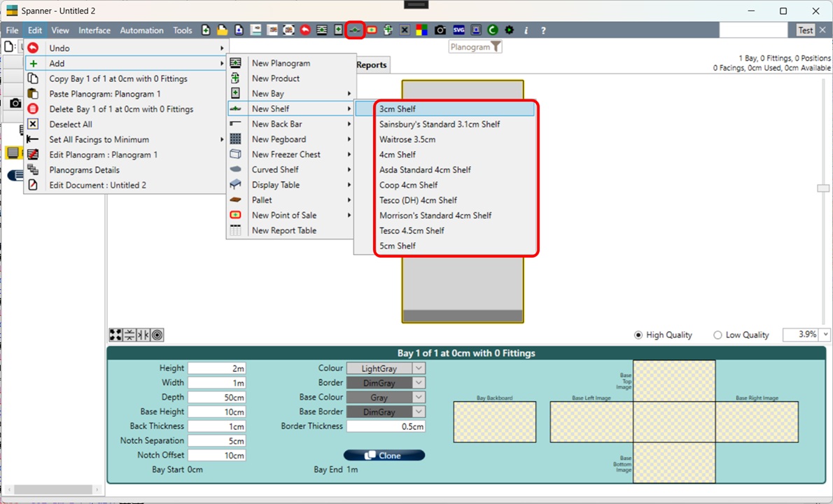Open the zoom percentage dropdown
Viewport: 833px width, 504px height.
pyautogui.click(x=825, y=335)
